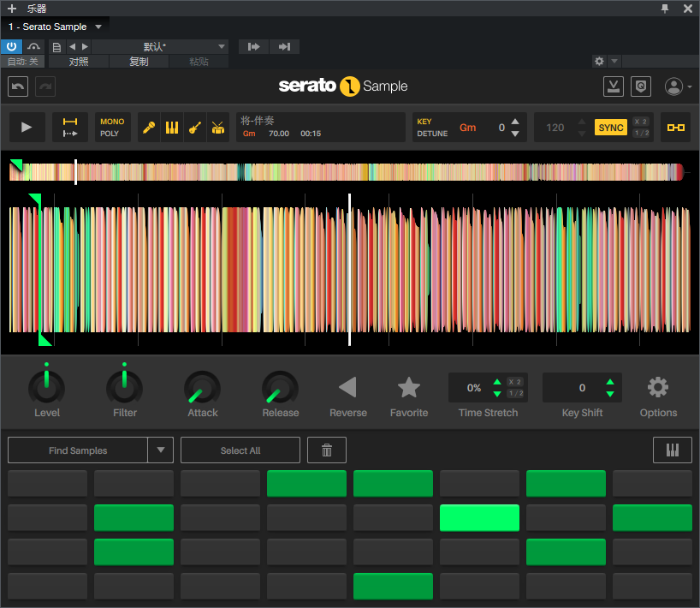Screen dimensions: 700x608
Task: Open the help shield icon
Action: (x=641, y=86)
